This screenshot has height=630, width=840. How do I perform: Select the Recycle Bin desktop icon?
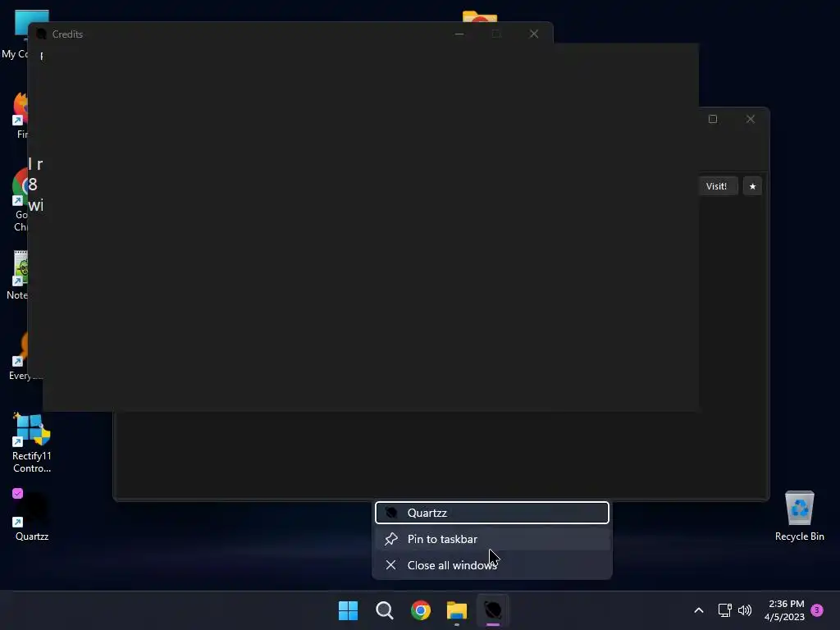tap(799, 516)
